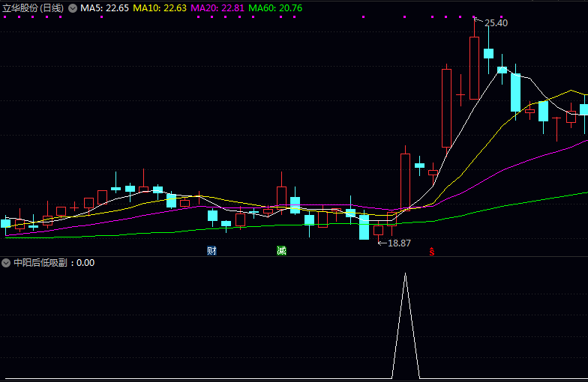Image resolution: width=588 pixels, height=382 pixels.
Task: Click the small arrow pointing at 25.40
Action: click(x=478, y=20)
